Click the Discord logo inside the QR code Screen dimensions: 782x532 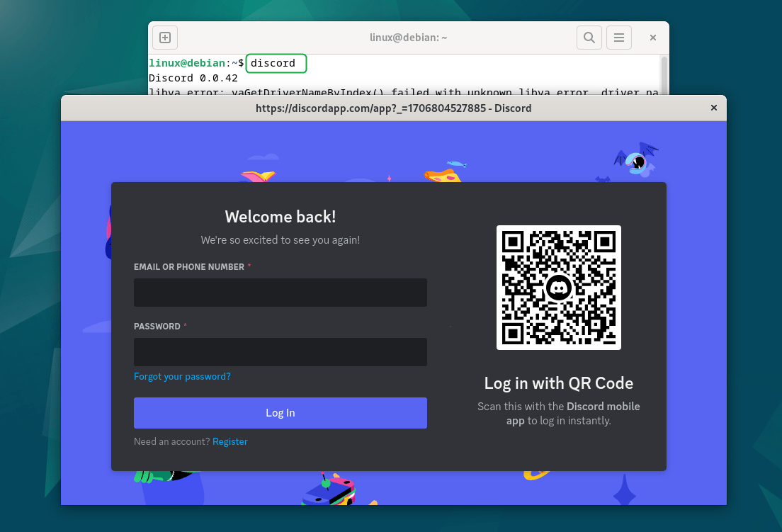point(559,288)
